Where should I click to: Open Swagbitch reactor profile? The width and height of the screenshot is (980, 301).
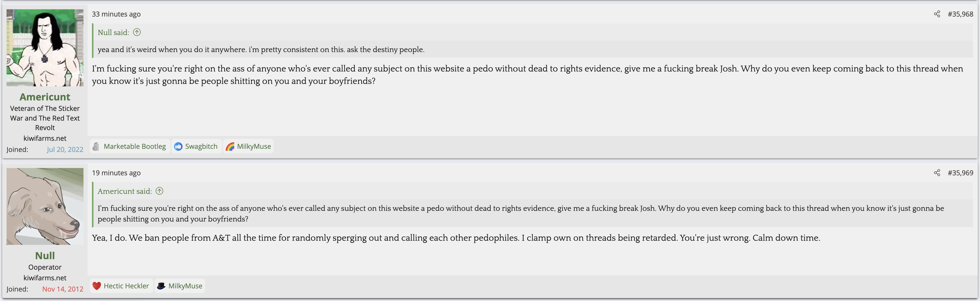tap(201, 146)
